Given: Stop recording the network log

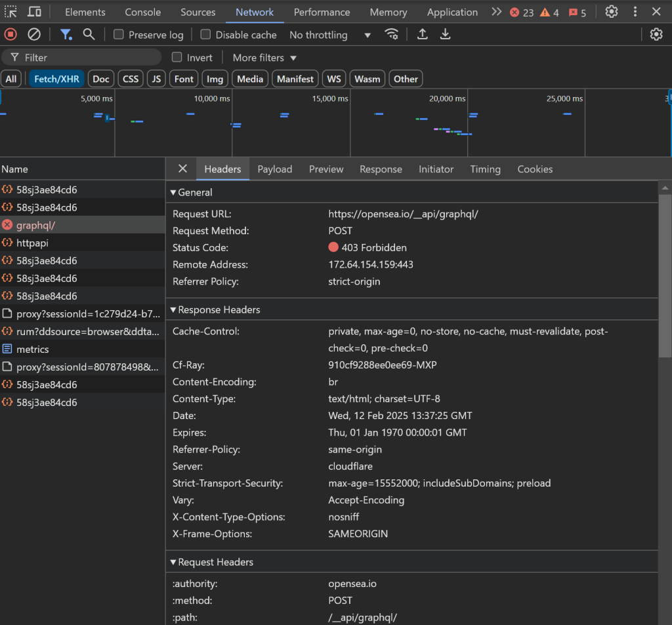Looking at the screenshot, I should tap(10, 35).
